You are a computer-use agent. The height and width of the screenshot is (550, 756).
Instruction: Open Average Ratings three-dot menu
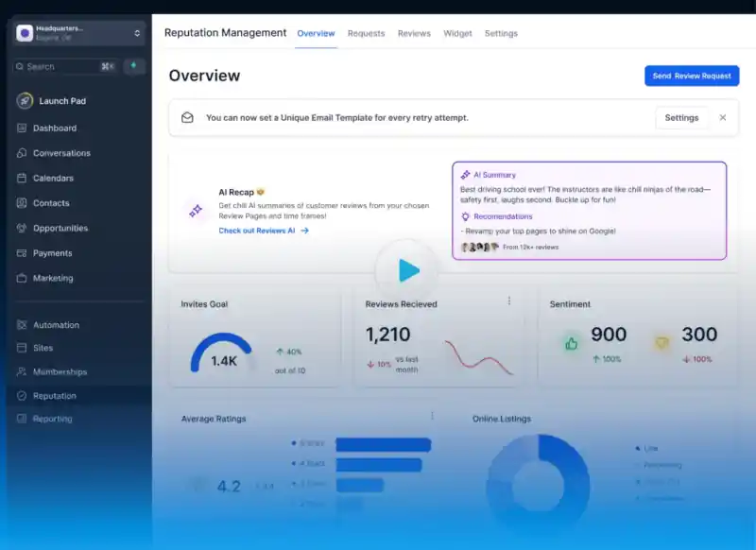coord(432,416)
